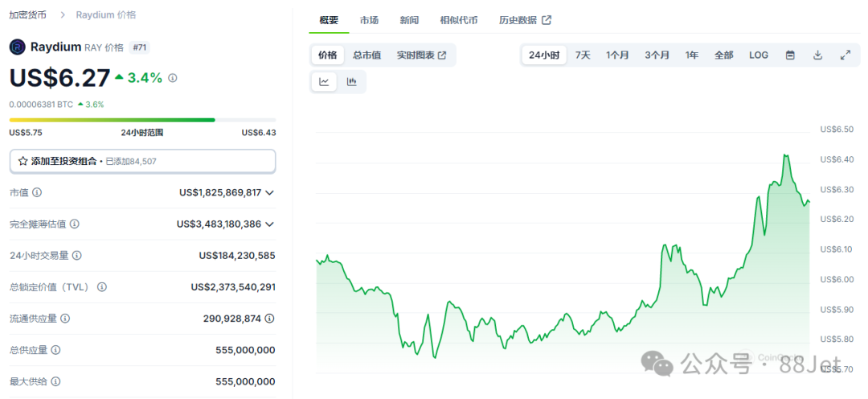This screenshot has width=868, height=399.
Task: Click Raydium 价格 breadcrumb text
Action: click(106, 15)
